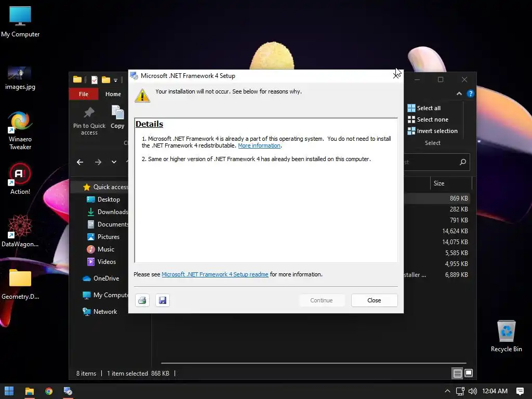Click Select none in Explorer ribbon
The width and height of the screenshot is (532, 399).
point(428,119)
